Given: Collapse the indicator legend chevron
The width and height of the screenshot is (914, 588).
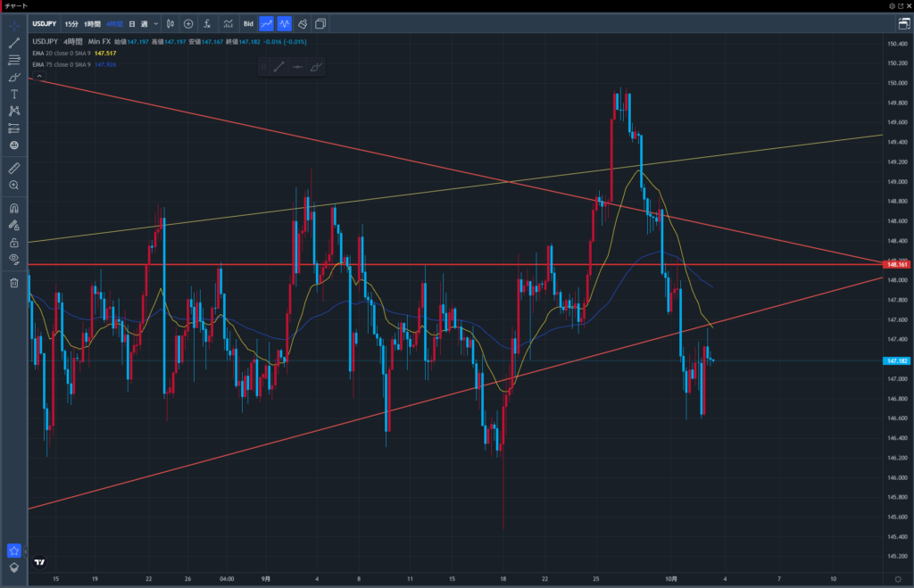Looking at the screenshot, I should (x=38, y=76).
